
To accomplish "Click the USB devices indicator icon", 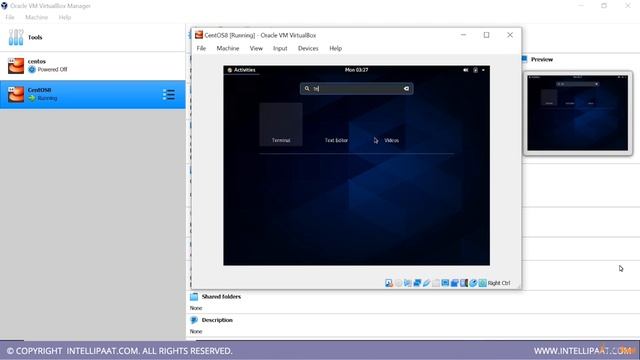I will [x=427, y=283].
